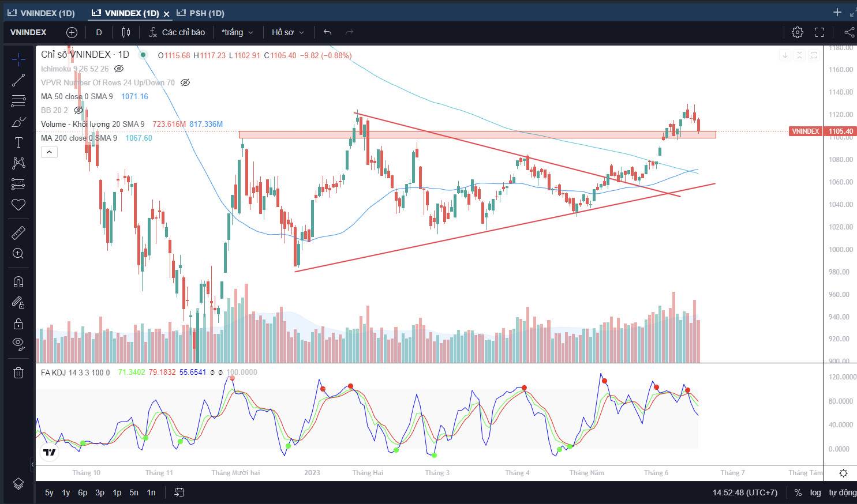Open the Fibonacci and horizontal lines tool
This screenshot has height=504, width=857.
[18, 101]
